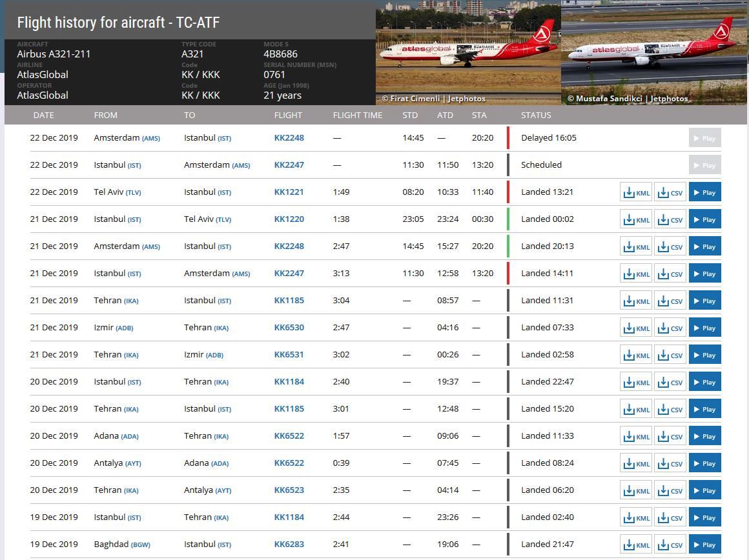This screenshot has height=560, width=749.
Task: Open ADB airport link in KK6530 row
Action: pyautogui.click(x=125, y=328)
